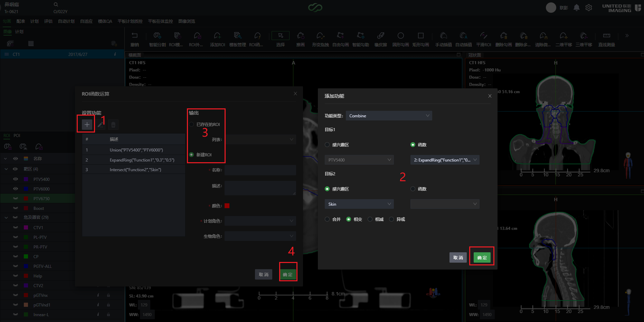Viewport: 644px width, 322px height.
Task: Select function row 3 Intersect("Function2","Skin")
Action: pos(134,169)
